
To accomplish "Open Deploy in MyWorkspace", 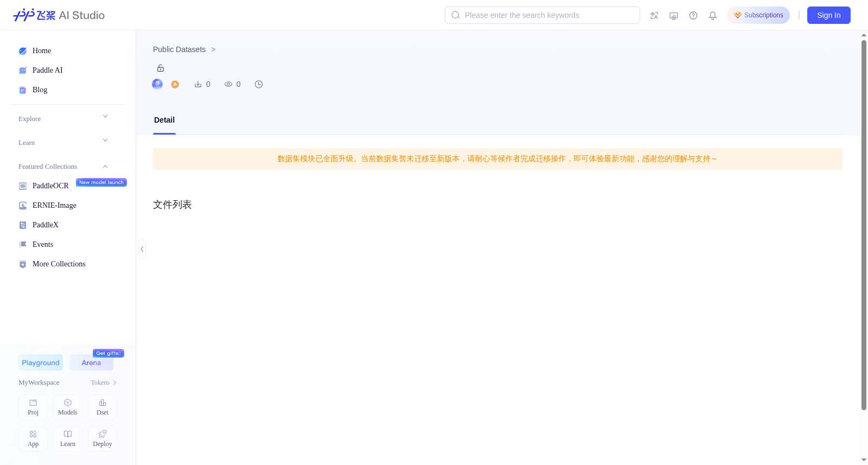I will 103,439.
